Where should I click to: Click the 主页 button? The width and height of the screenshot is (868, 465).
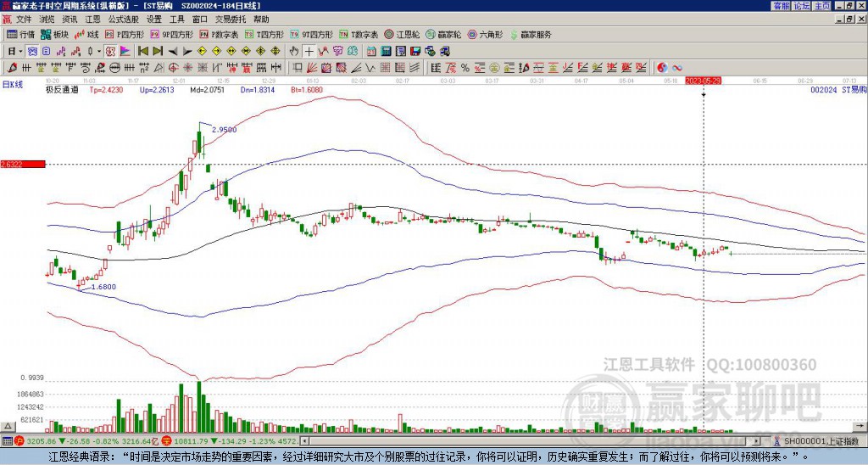(x=821, y=6)
